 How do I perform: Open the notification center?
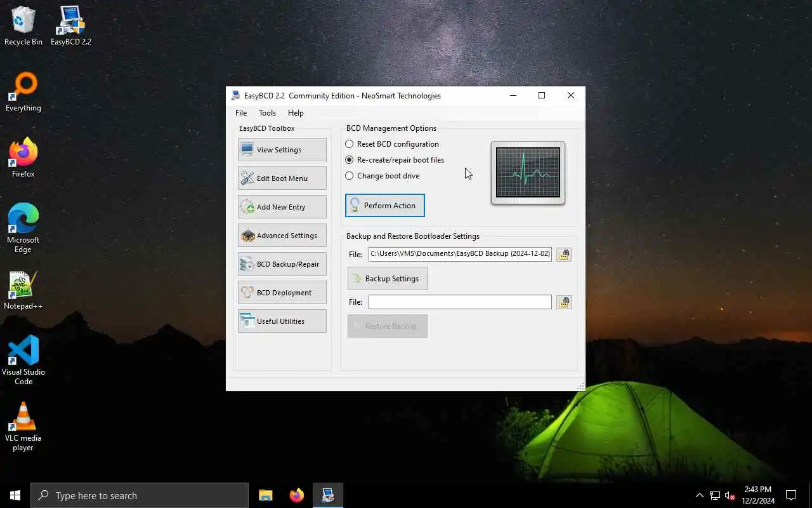(791, 495)
